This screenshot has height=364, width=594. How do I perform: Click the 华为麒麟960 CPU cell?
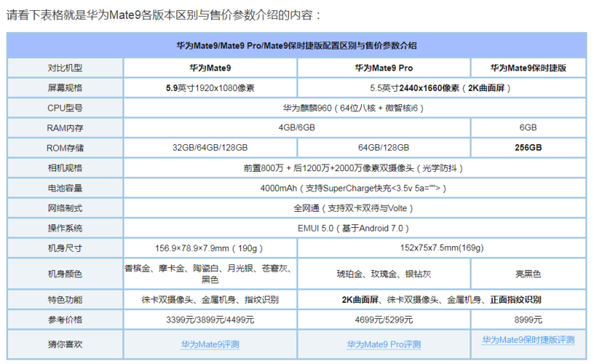[x=355, y=108]
